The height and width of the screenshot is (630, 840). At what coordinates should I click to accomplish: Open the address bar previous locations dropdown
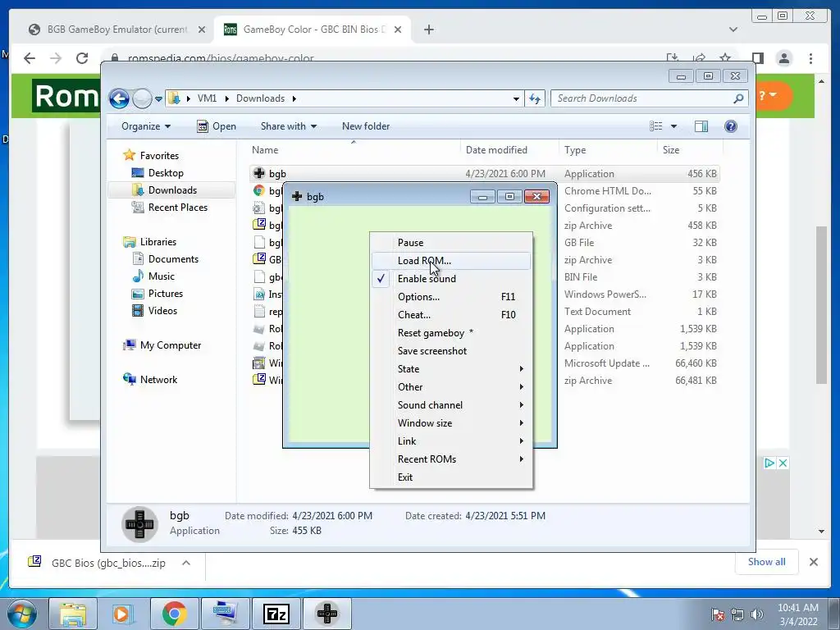pos(516,98)
